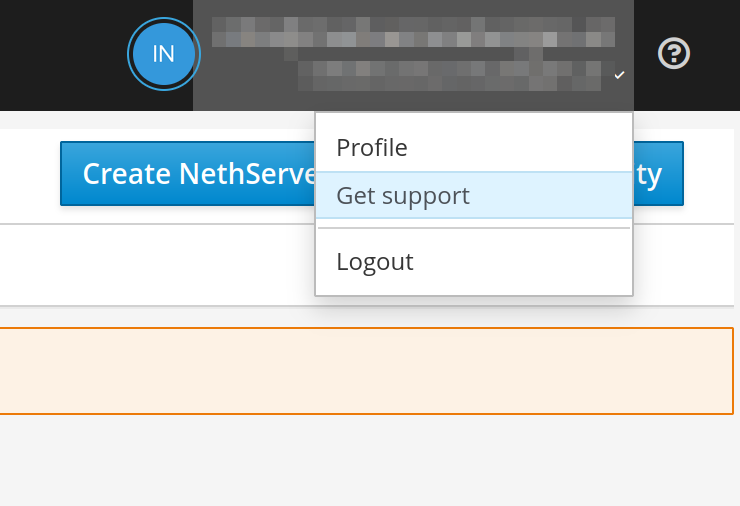Open Profile from the user menu

click(x=372, y=148)
